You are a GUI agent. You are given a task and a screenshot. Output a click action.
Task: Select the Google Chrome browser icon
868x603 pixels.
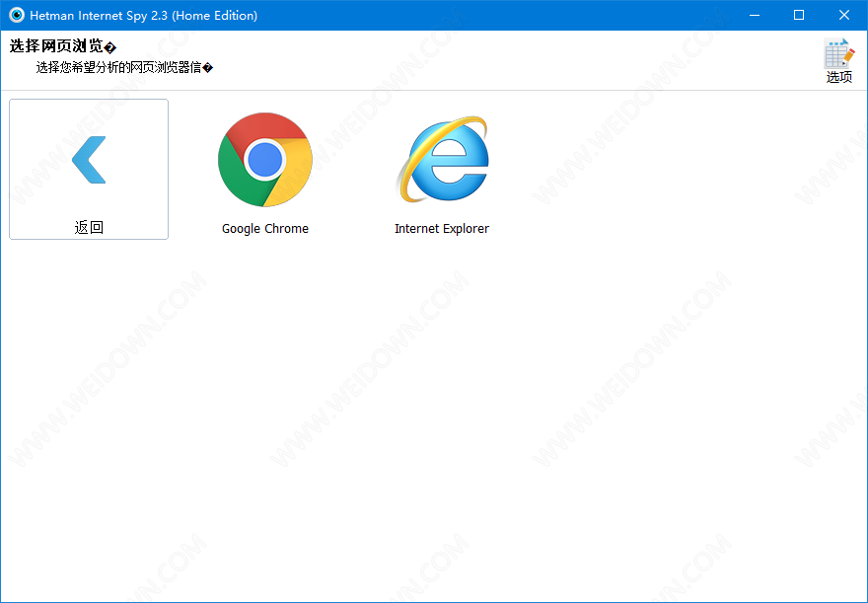coord(265,160)
